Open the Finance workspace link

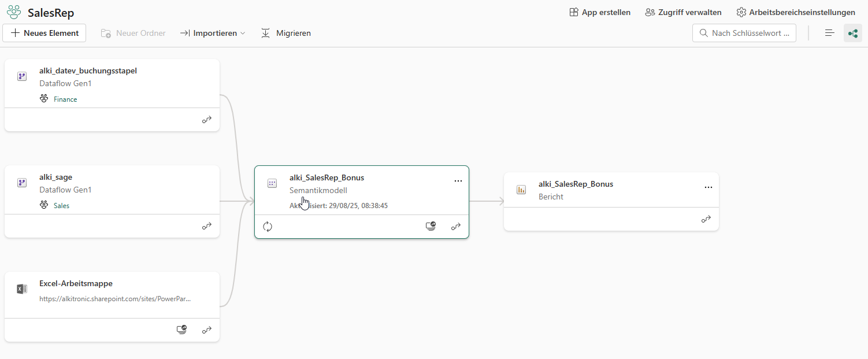(x=65, y=99)
